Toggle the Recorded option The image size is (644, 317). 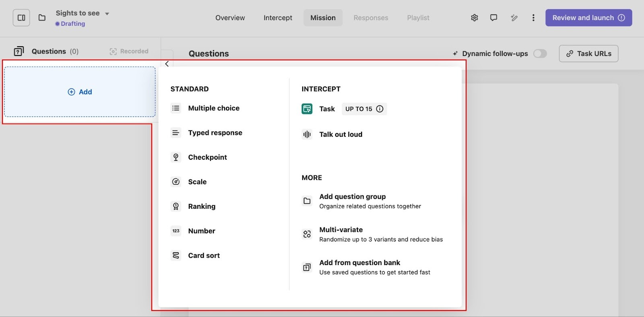point(129,51)
